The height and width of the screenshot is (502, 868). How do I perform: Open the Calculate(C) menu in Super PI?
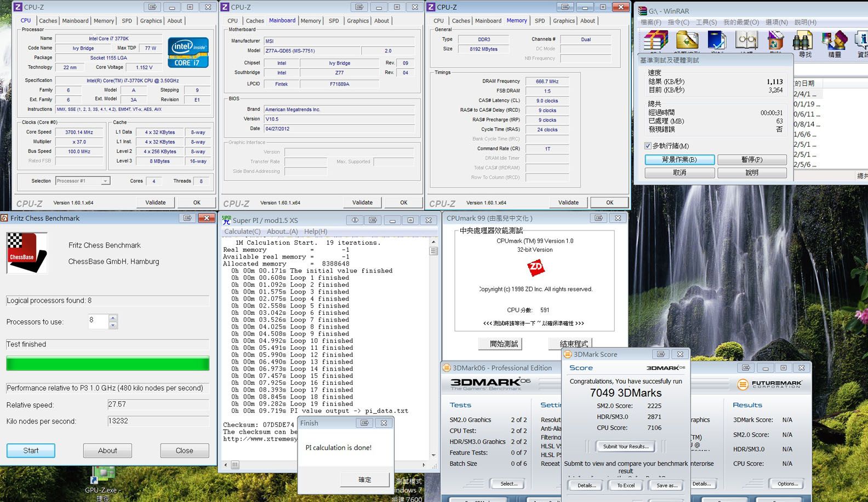tap(242, 232)
